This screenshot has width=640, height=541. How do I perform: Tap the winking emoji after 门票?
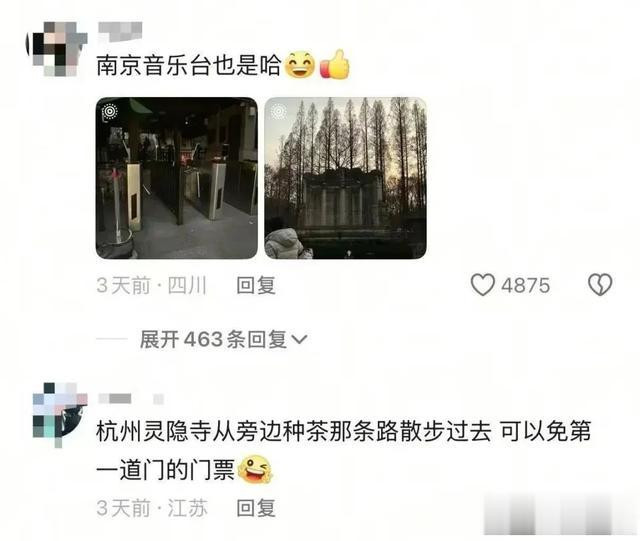coord(255,470)
